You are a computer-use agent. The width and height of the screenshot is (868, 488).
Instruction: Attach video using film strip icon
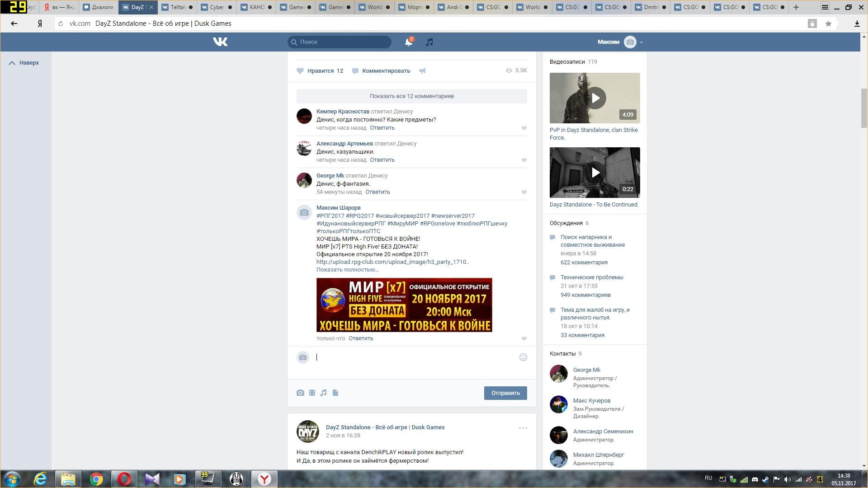click(x=312, y=393)
